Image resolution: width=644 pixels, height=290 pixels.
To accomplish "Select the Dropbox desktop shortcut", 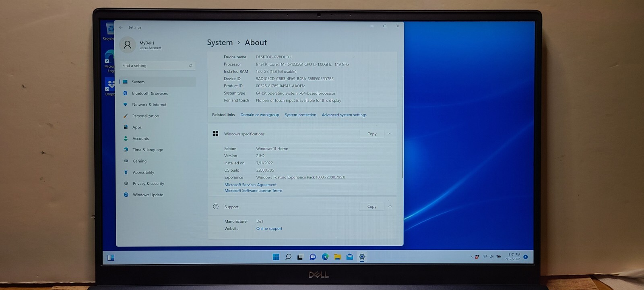I will pos(109,87).
